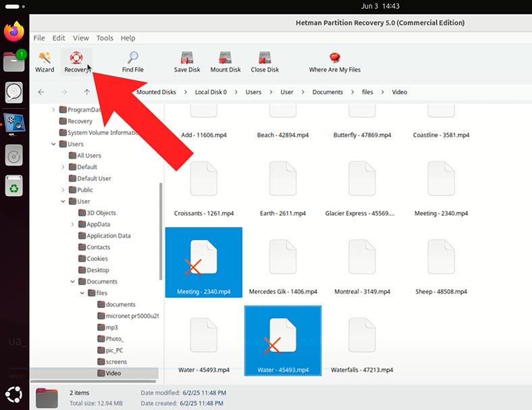Select Butterfly - 47869.mp4 file

[x=362, y=122]
